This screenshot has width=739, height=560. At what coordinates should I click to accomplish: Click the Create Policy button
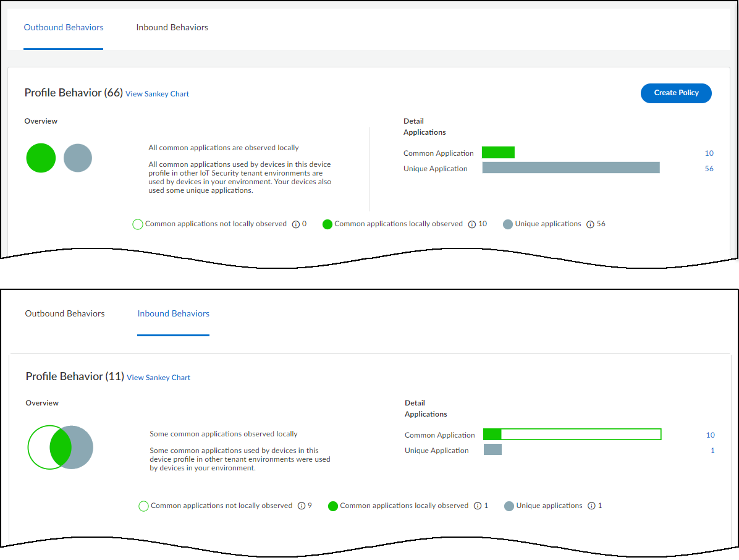676,93
